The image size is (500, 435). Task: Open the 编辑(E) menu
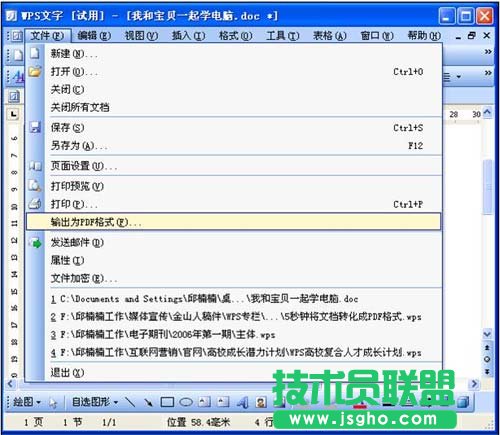[x=94, y=35]
